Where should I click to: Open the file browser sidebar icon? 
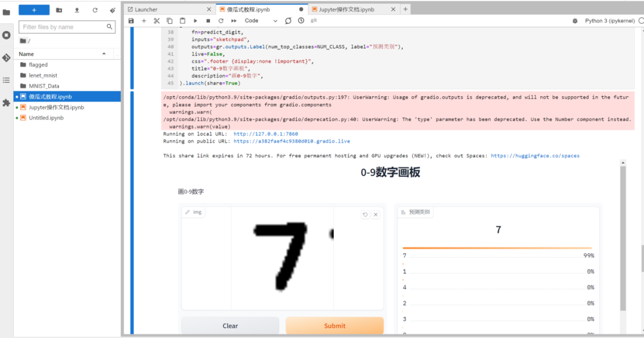[x=6, y=13]
